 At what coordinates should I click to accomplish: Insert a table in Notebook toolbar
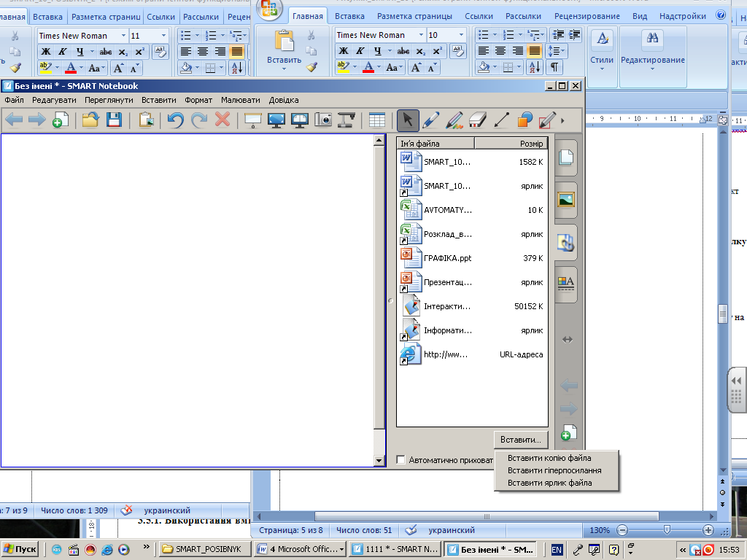376,120
